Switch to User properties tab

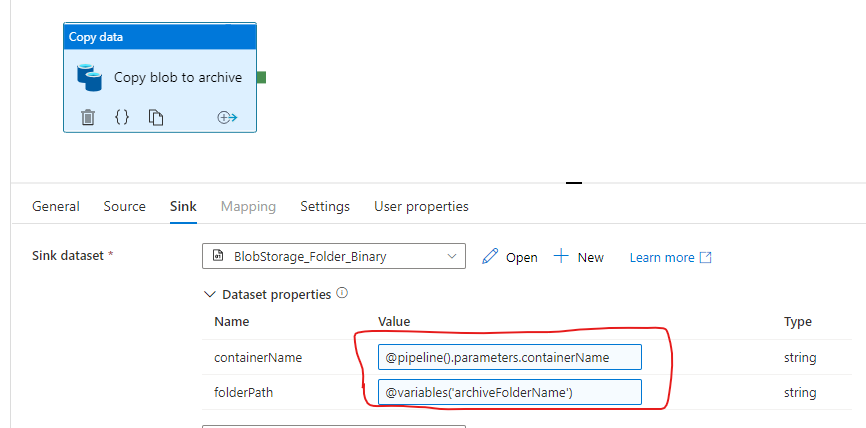[421, 207]
